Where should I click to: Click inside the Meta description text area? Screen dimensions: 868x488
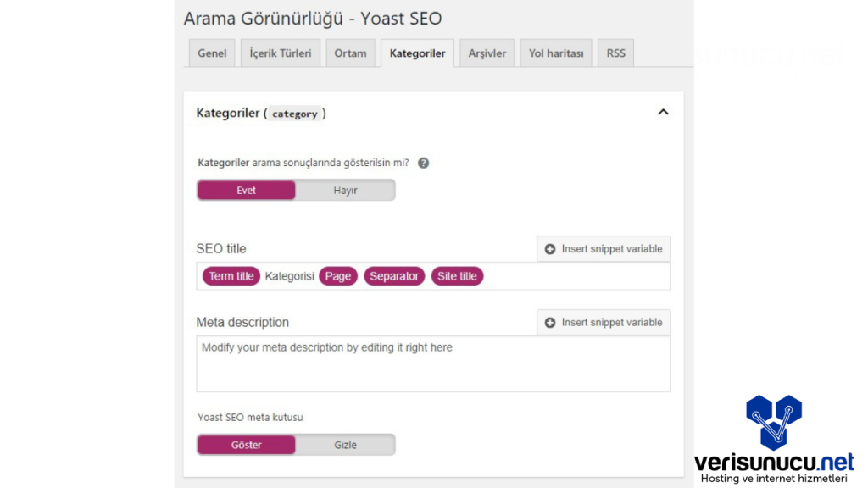tap(432, 369)
